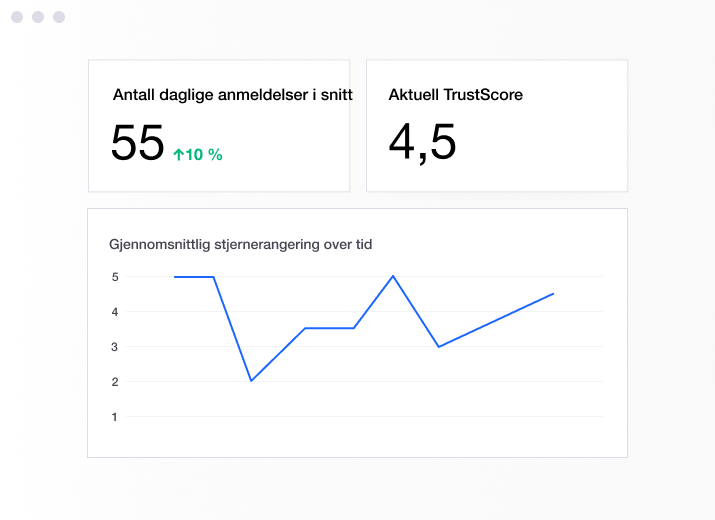
Task: Click the chart line's middle peak at 5
Action: tap(393, 276)
